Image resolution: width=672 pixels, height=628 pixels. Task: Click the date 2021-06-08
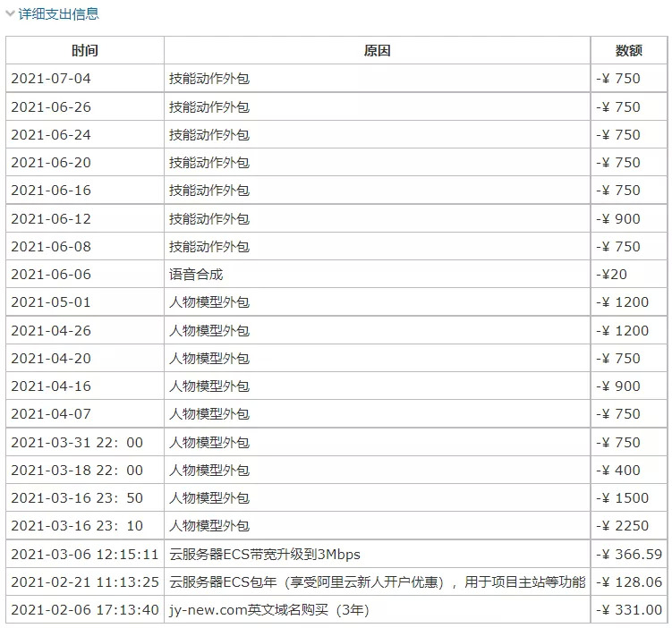51,247
